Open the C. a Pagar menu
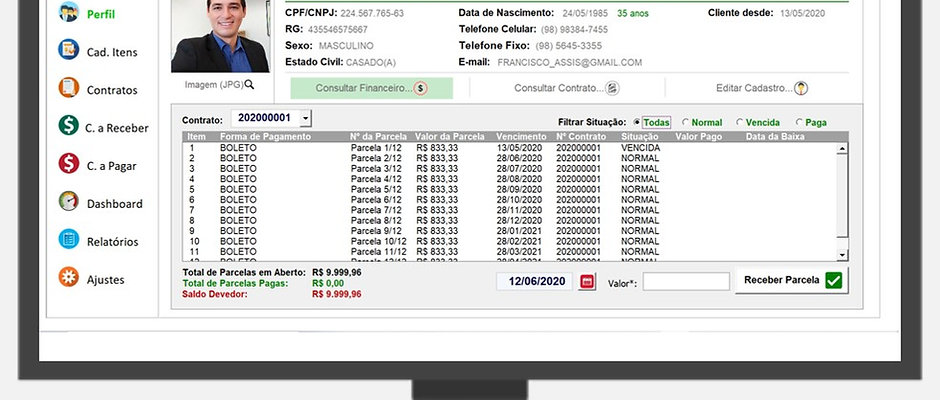The height and width of the screenshot is (400, 940). (112, 166)
